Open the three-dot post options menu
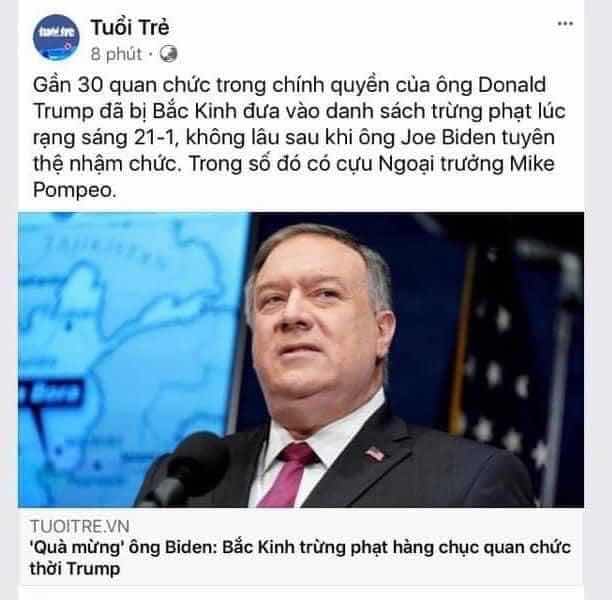Screen dimensions: 612x600 [565, 24]
